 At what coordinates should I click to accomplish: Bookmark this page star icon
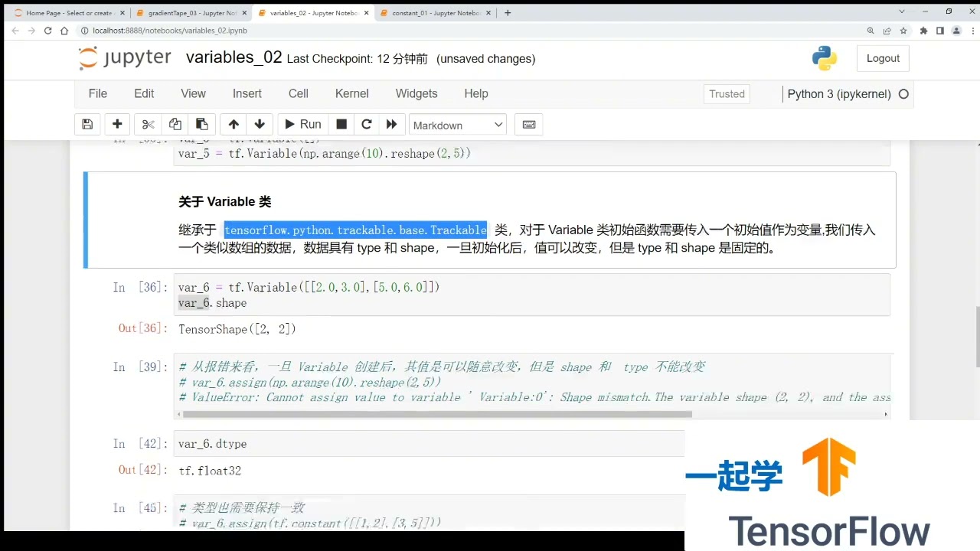point(903,31)
